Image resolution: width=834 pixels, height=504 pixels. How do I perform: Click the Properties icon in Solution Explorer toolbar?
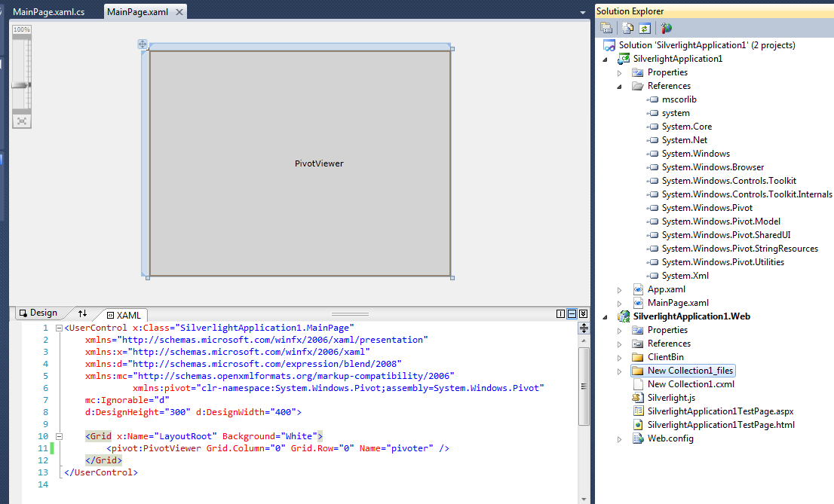tap(606, 28)
